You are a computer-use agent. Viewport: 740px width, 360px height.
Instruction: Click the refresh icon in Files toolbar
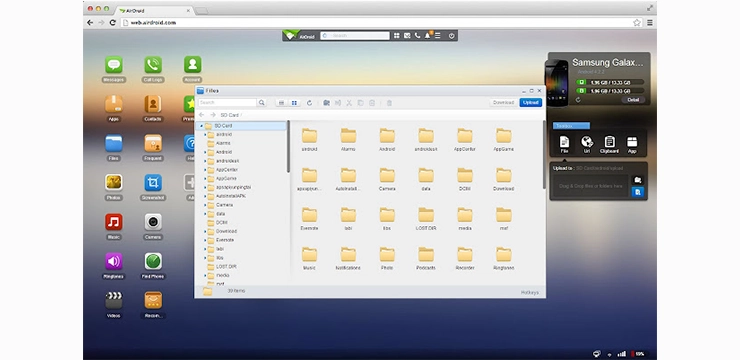tap(309, 103)
